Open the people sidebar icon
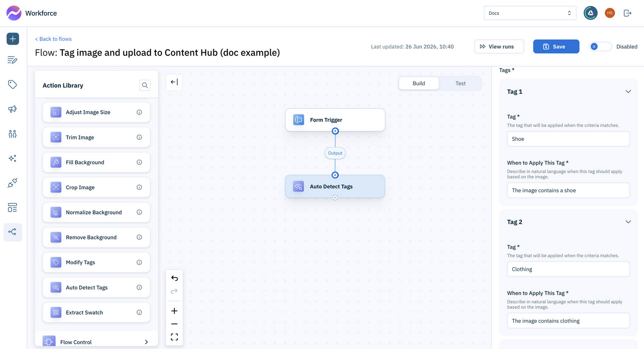The width and height of the screenshot is (644, 349). click(x=13, y=134)
